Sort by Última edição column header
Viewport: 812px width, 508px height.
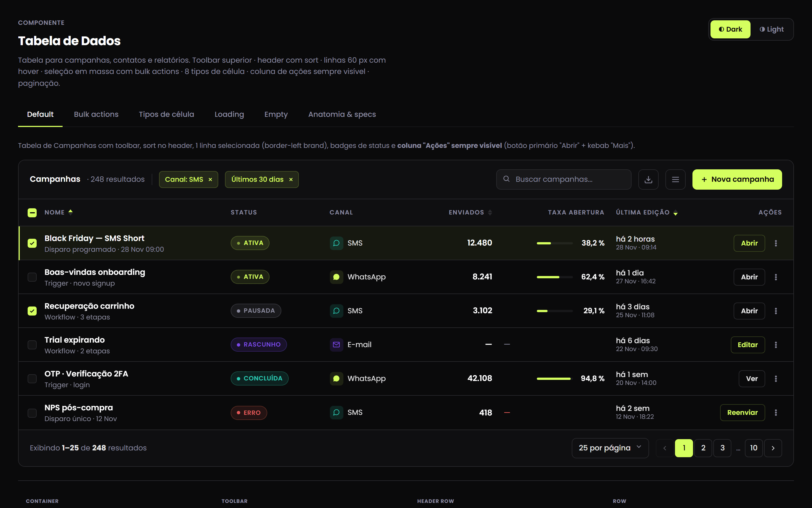point(646,212)
